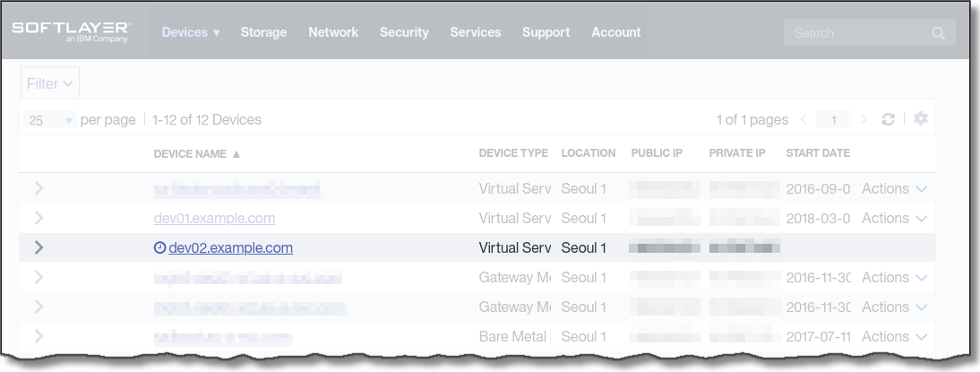The image size is (980, 372).
Task: Expand the dev02.example.com row
Action: click(x=39, y=247)
